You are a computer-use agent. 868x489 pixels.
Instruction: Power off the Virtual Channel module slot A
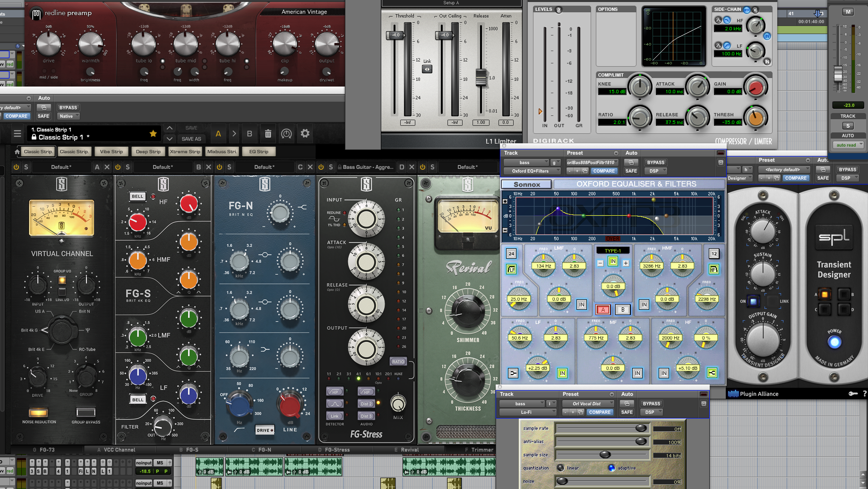(16, 167)
